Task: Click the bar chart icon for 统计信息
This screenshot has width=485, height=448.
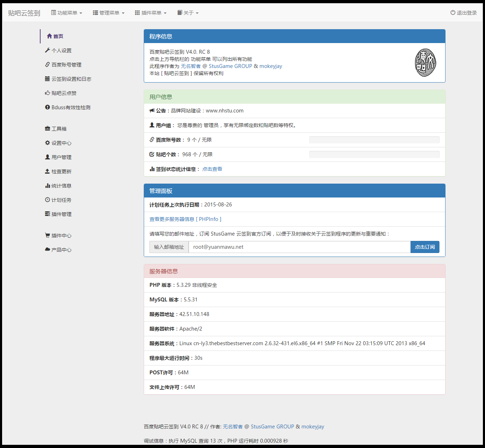Action: 47,185
